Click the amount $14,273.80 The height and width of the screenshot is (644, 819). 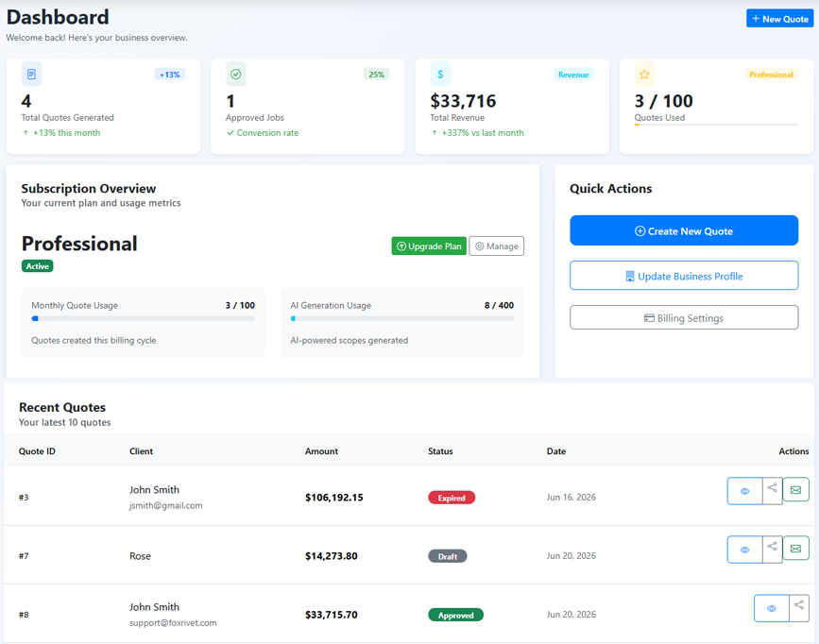tap(332, 556)
